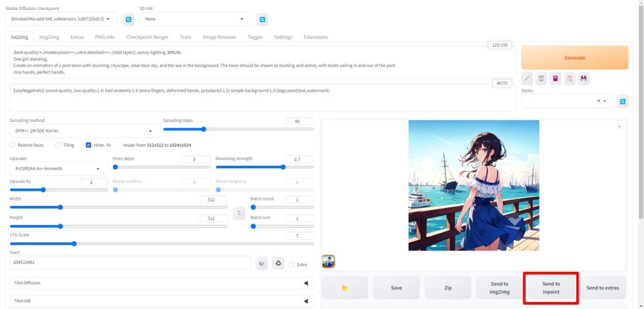Switch to the img2img tab
This screenshot has width=644, height=309.
[x=49, y=37]
